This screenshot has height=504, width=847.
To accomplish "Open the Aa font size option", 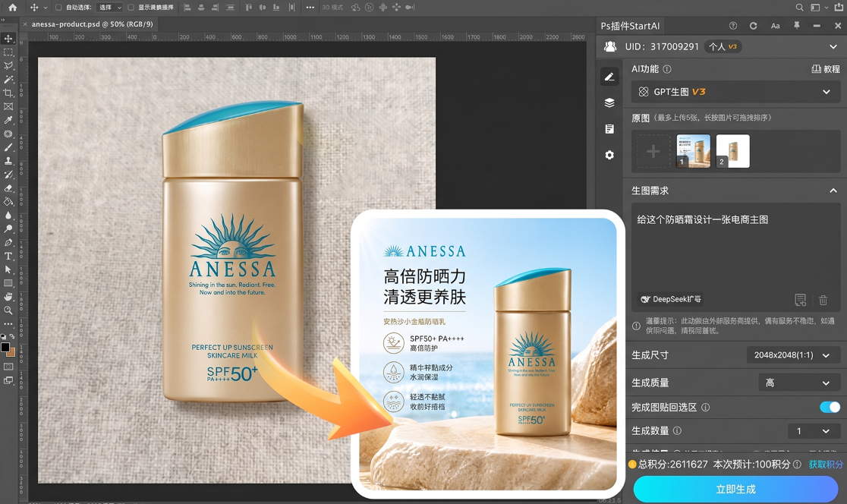I will click(775, 25).
